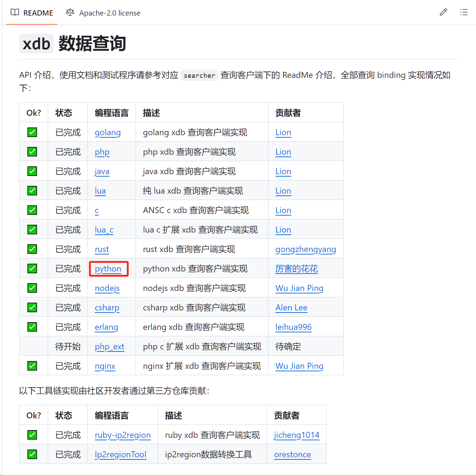
Task: Click the green checkmark in the nginx row
Action: [32, 366]
